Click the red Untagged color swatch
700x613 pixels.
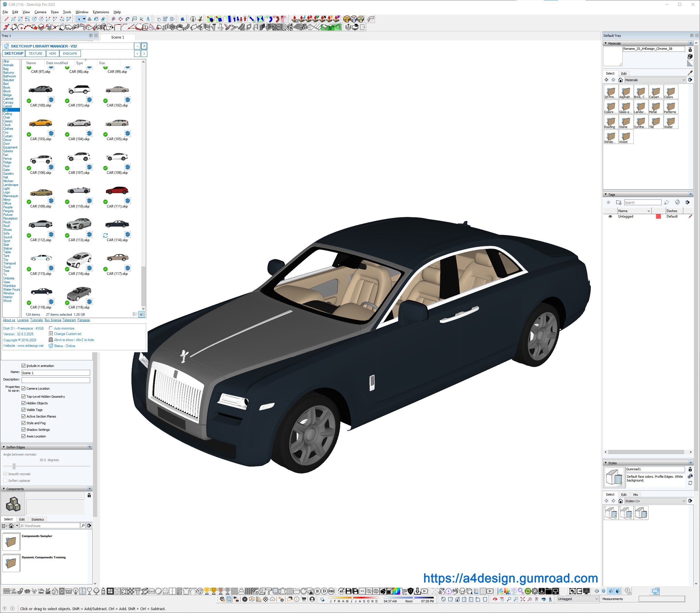tap(658, 216)
